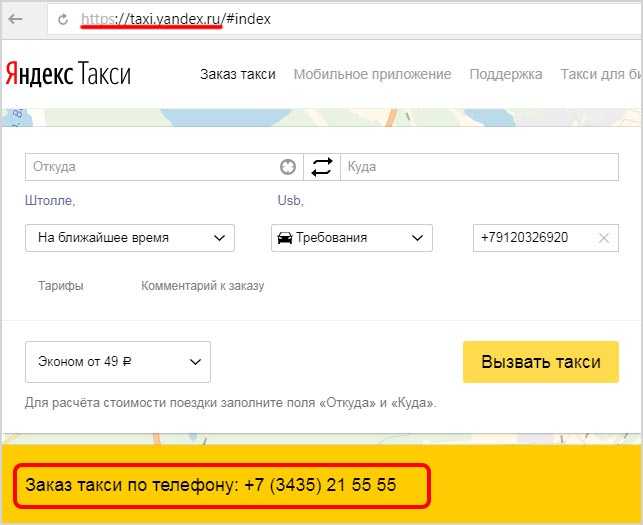Click the phone number field +79120326920
643x525 pixels.
point(545,238)
